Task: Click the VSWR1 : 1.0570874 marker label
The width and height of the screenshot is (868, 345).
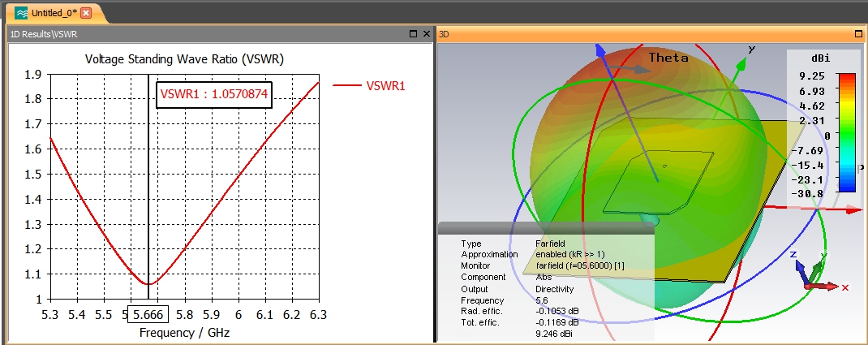Action: click(x=214, y=94)
